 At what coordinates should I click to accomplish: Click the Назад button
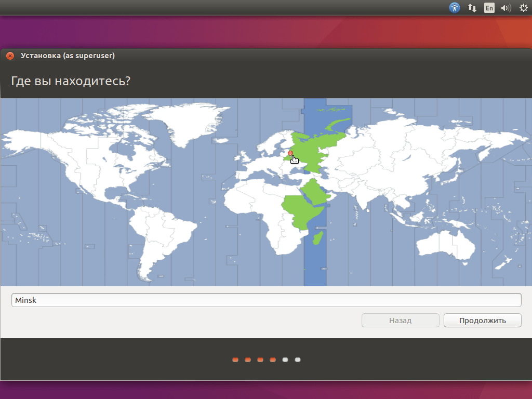401,320
